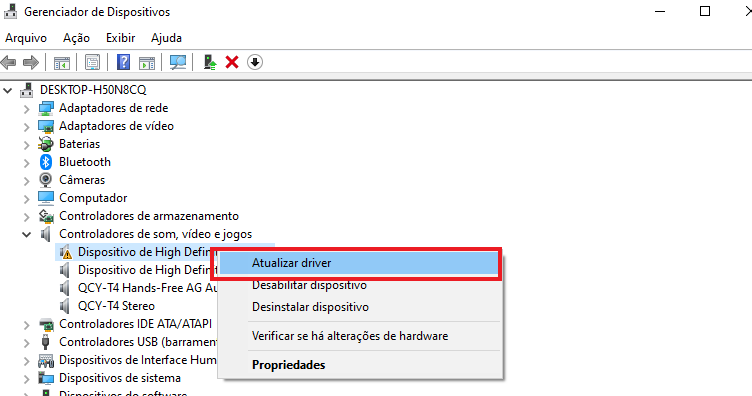Screen dimensions: 752x396
Task: Select the Câmeras category label
Action: coord(82,180)
